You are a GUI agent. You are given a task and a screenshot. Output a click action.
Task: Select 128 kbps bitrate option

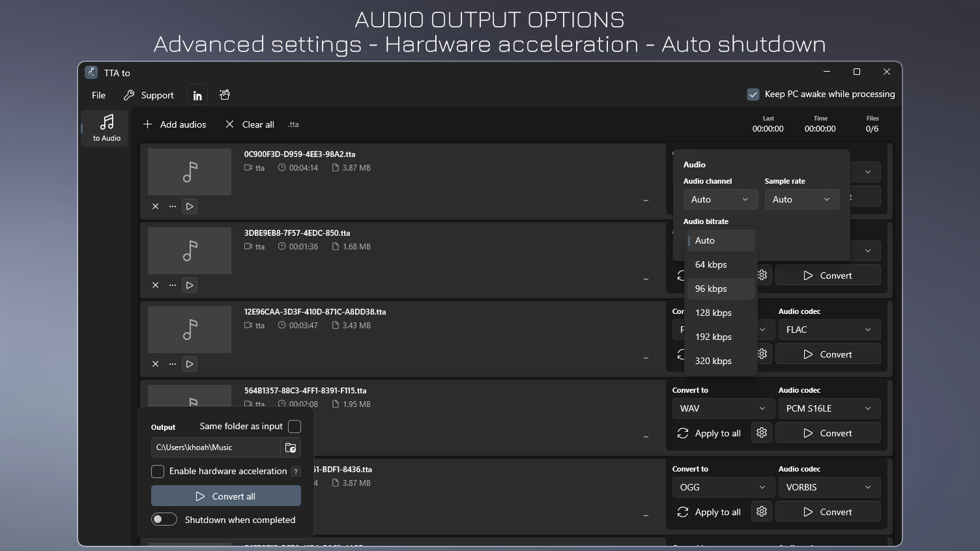(721, 313)
